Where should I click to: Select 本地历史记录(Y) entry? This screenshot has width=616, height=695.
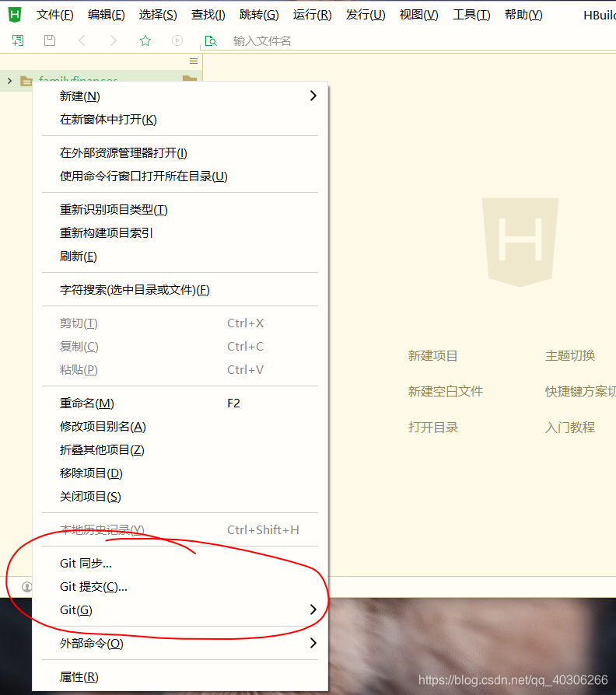tap(180, 529)
